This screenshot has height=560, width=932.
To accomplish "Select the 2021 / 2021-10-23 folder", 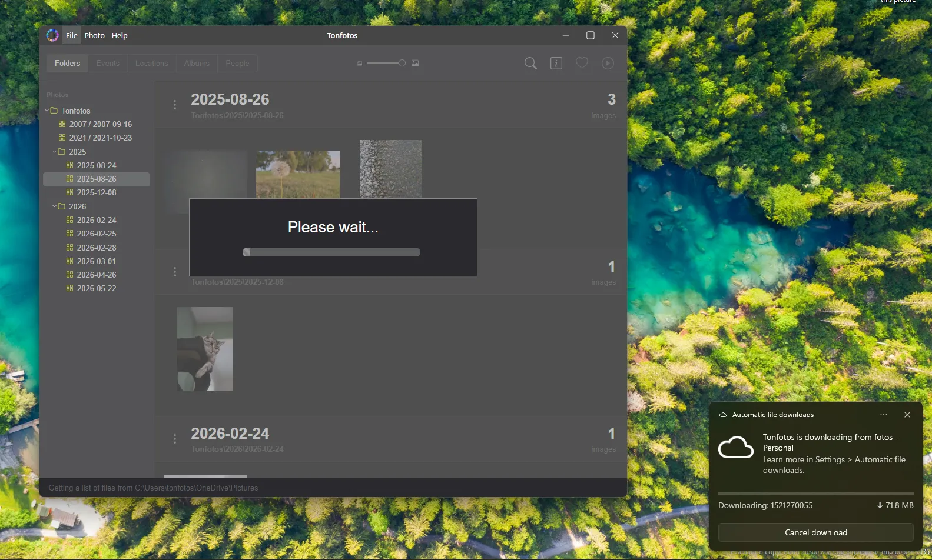I will click(x=100, y=138).
